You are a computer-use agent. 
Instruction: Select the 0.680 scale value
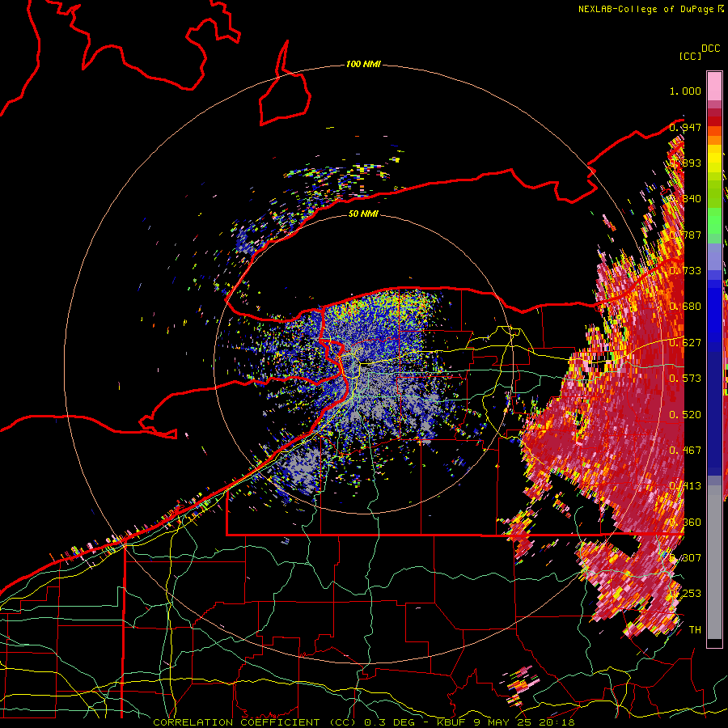685,307
